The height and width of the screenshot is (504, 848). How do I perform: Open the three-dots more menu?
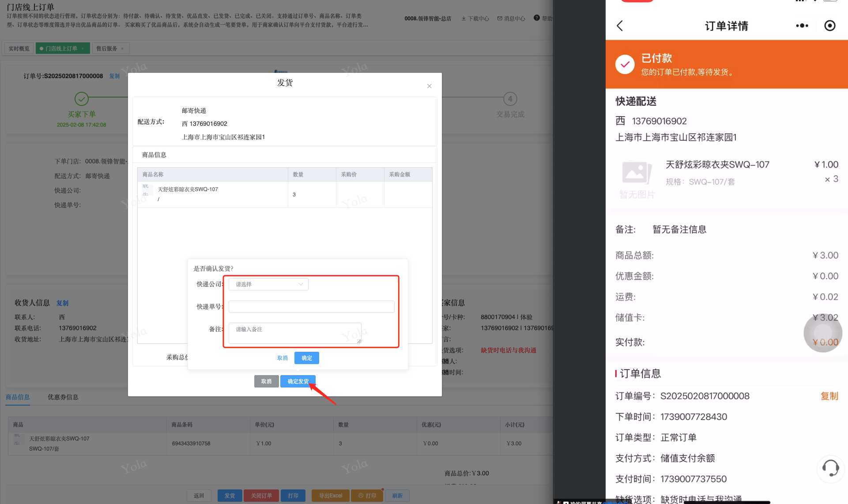pos(802,26)
